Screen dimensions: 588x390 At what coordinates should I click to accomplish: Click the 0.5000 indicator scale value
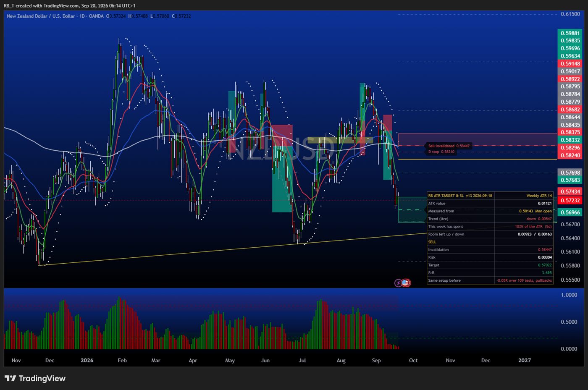569,322
